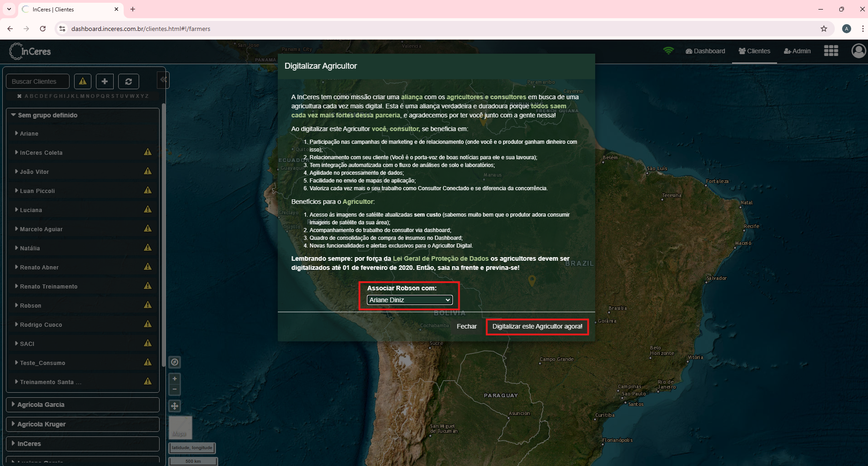
Task: Open the apps grid icon
Action: pos(831,51)
